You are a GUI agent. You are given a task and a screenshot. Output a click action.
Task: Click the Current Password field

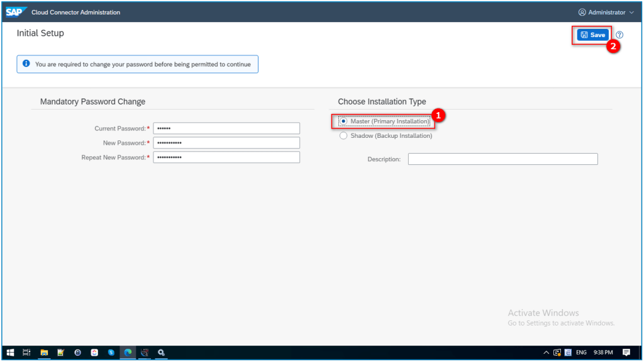click(226, 128)
